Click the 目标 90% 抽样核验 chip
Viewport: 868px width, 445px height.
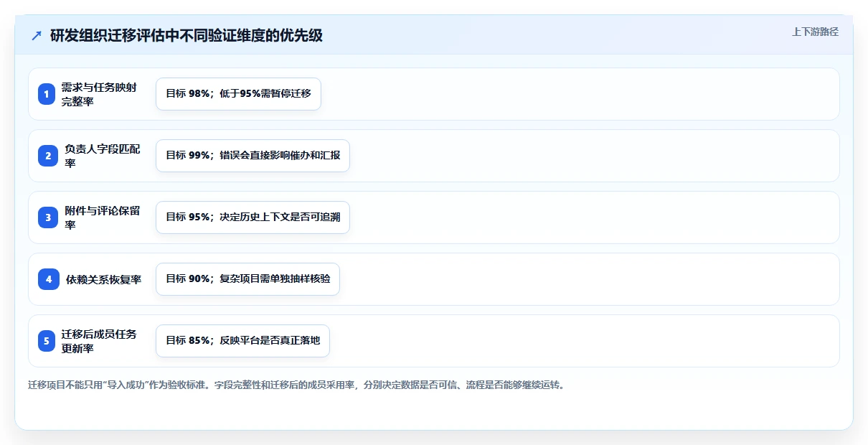coord(247,279)
